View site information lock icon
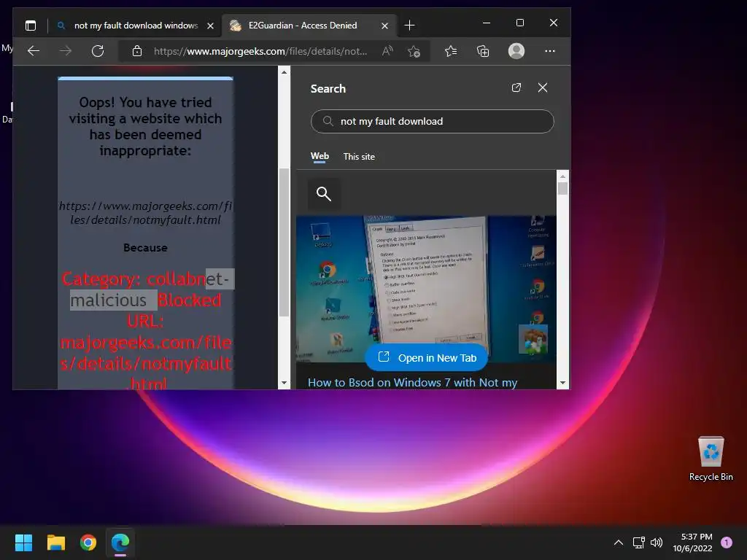Image resolution: width=747 pixels, height=560 pixels. point(137,51)
